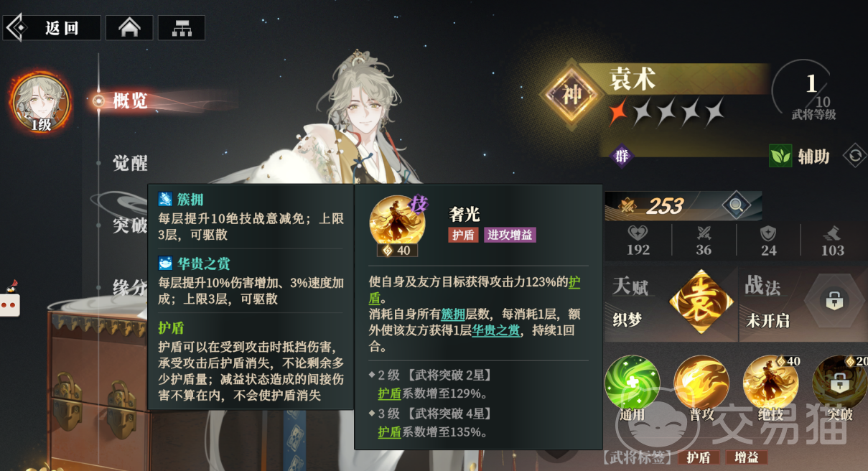Open the 华贵之赏 keyword link
The width and height of the screenshot is (868, 471).
click(x=495, y=330)
